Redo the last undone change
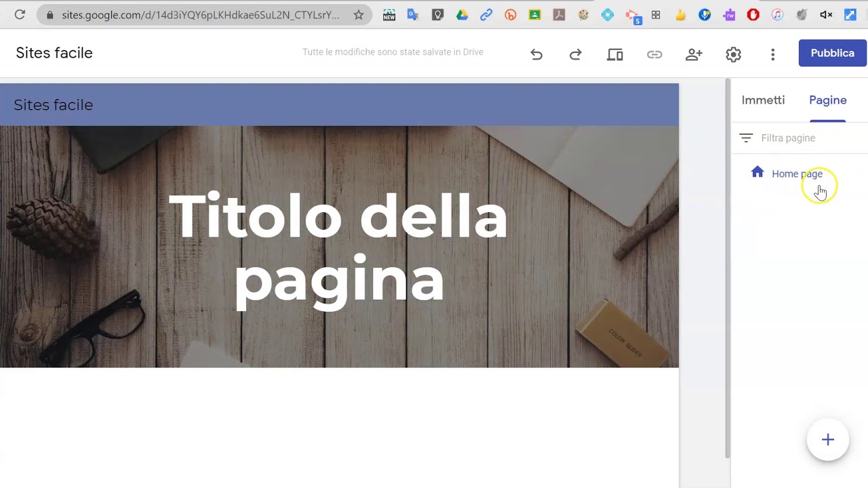 point(576,54)
